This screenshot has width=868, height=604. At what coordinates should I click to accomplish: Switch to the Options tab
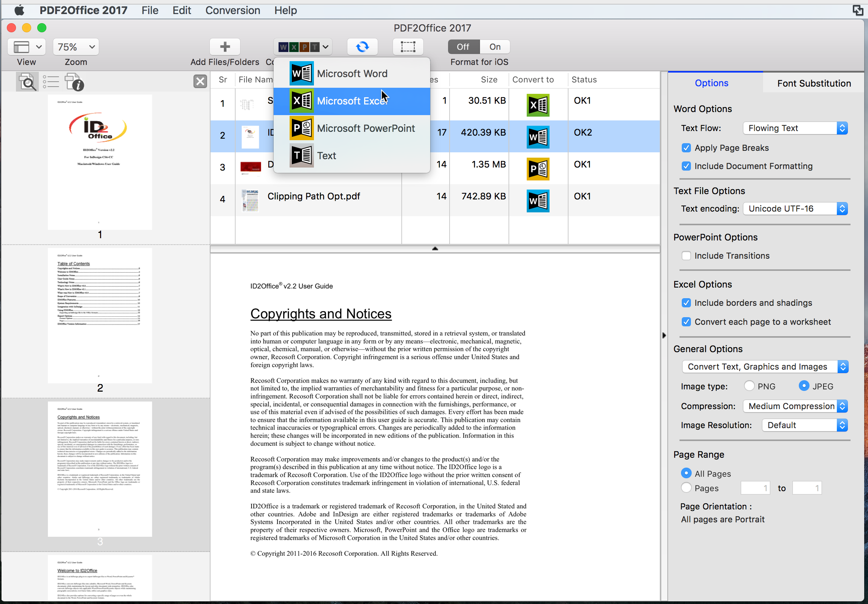(x=711, y=83)
